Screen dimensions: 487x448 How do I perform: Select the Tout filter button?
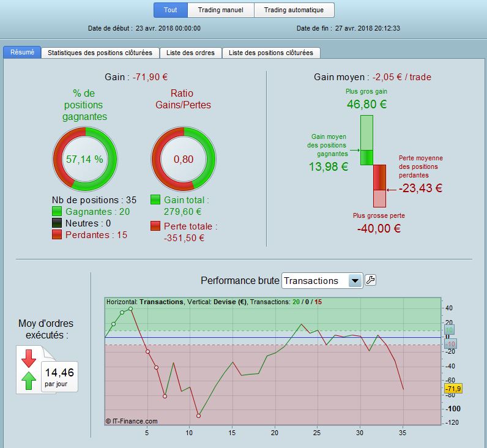tap(171, 10)
